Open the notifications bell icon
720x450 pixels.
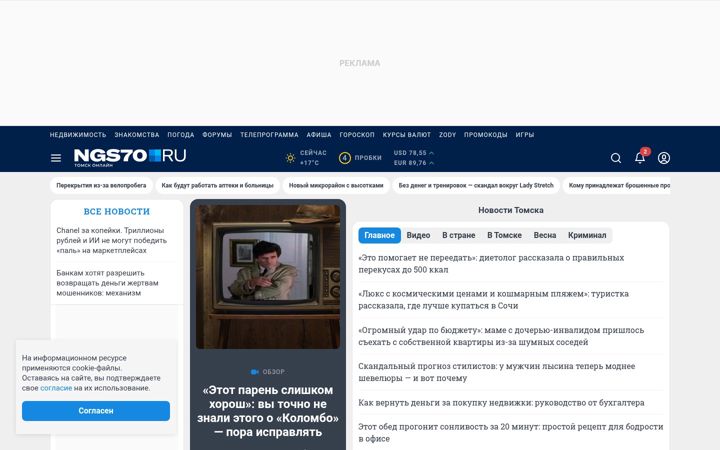coord(640,157)
